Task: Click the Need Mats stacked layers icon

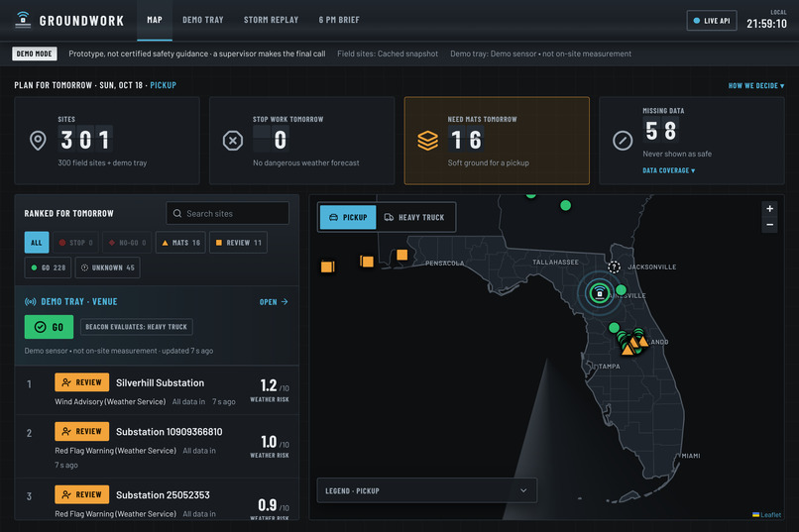Action: pyautogui.click(x=427, y=141)
